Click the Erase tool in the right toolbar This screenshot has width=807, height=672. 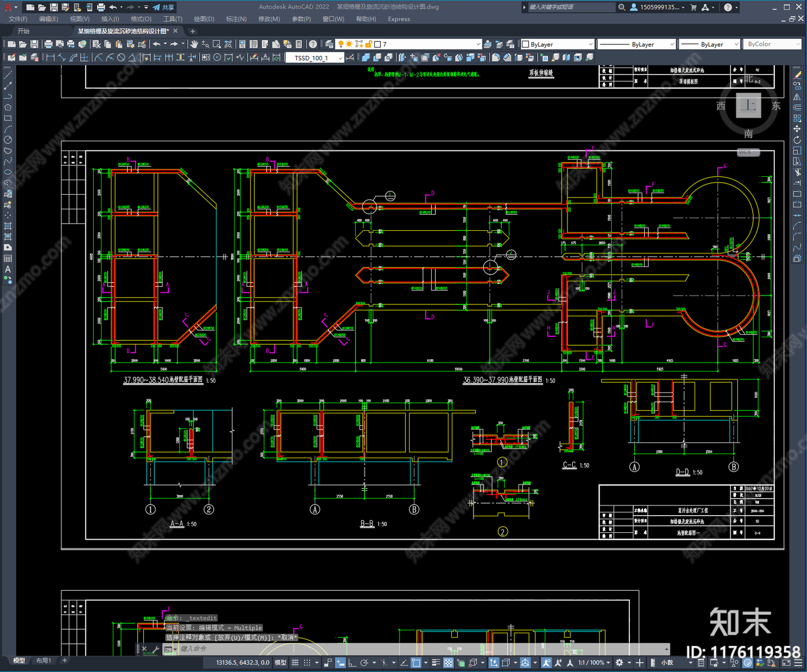point(797,75)
